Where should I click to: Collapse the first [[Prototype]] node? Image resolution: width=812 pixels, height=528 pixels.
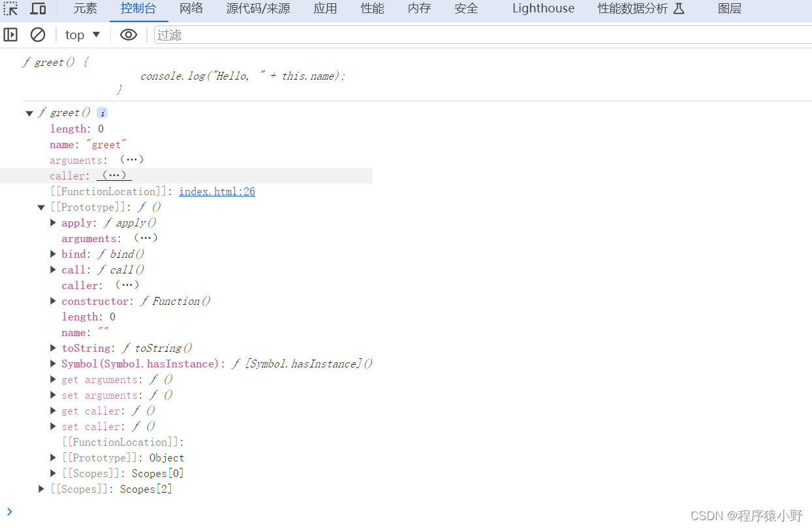(x=41, y=208)
